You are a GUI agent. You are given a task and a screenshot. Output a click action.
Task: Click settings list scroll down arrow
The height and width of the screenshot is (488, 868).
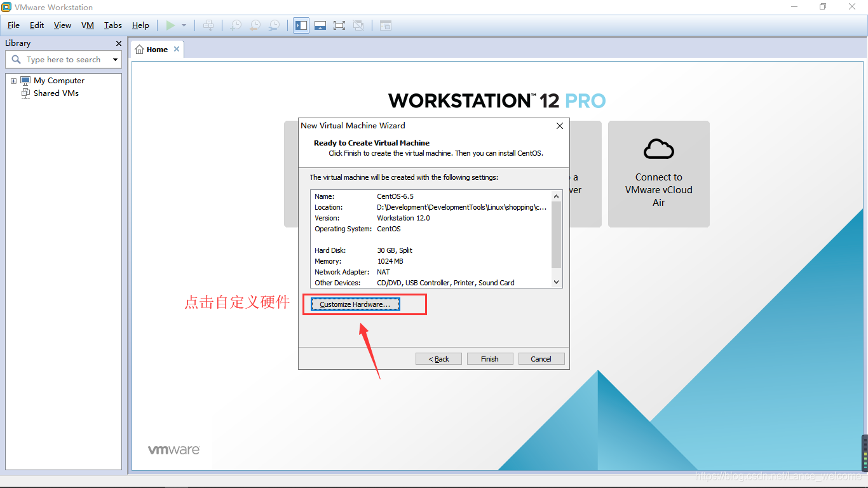pos(557,282)
